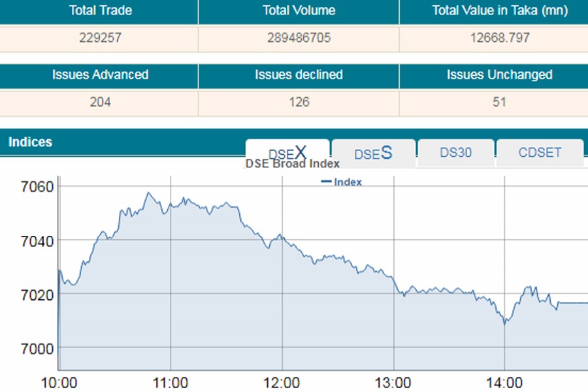588x392 pixels.
Task: Show the CDSET index tab
Action: click(540, 153)
